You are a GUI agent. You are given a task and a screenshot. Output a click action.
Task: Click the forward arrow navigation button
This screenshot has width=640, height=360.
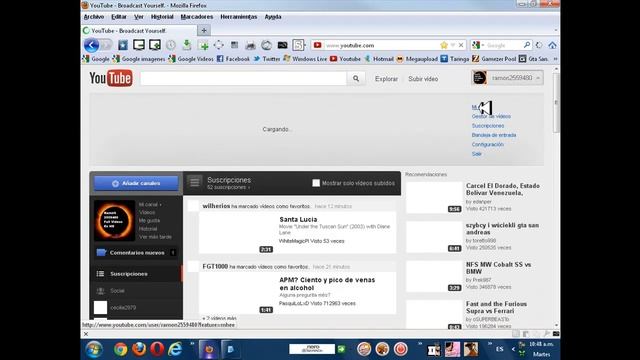tap(107, 45)
